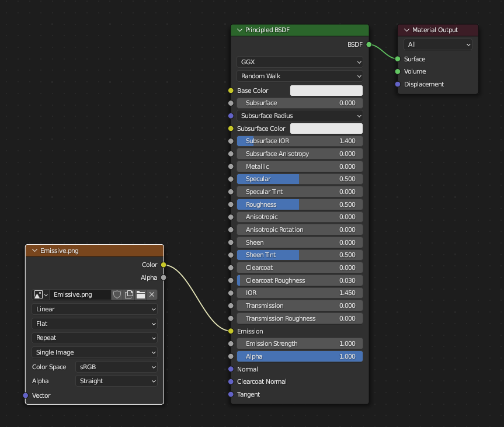Click the Vector input socket
This screenshot has height=427, width=504.
[26, 395]
